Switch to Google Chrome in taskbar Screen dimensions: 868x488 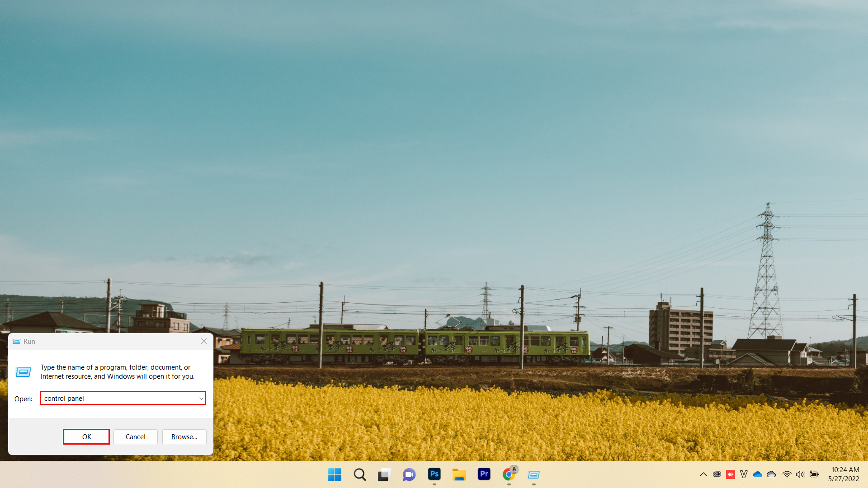coord(509,474)
